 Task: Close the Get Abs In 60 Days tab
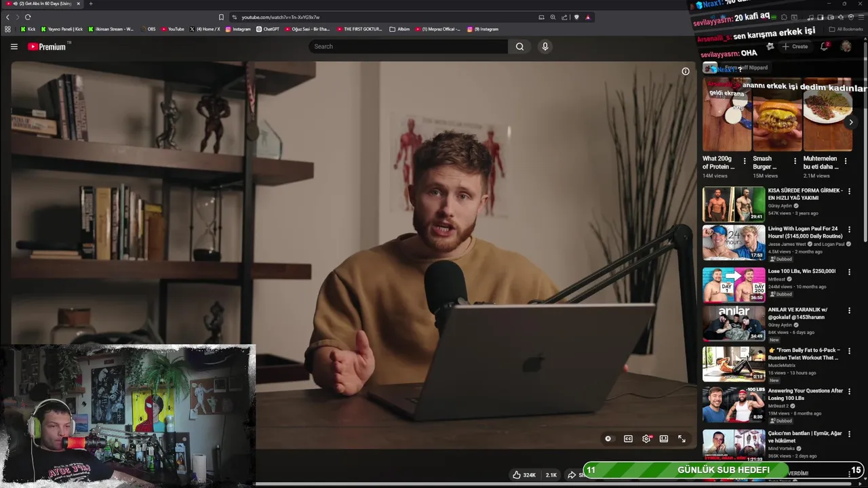(78, 4)
